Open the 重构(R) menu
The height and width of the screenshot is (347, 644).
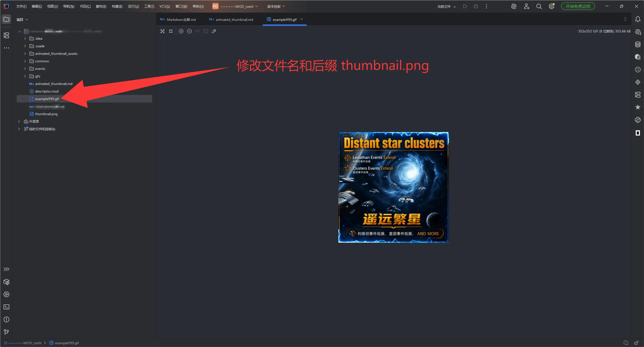pyautogui.click(x=101, y=7)
